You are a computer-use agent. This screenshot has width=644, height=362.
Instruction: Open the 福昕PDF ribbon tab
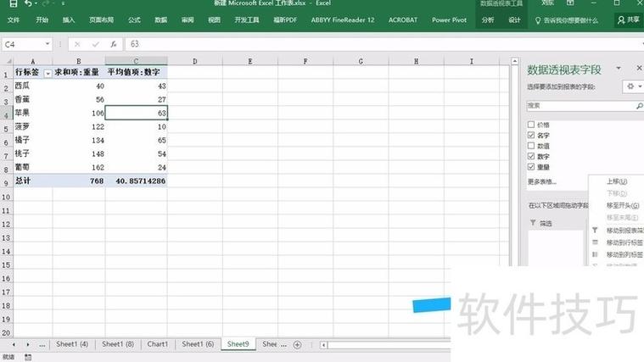tap(285, 19)
